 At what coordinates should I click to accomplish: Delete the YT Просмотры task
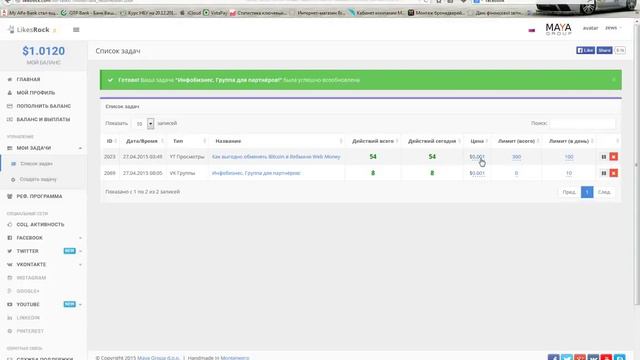point(613,157)
